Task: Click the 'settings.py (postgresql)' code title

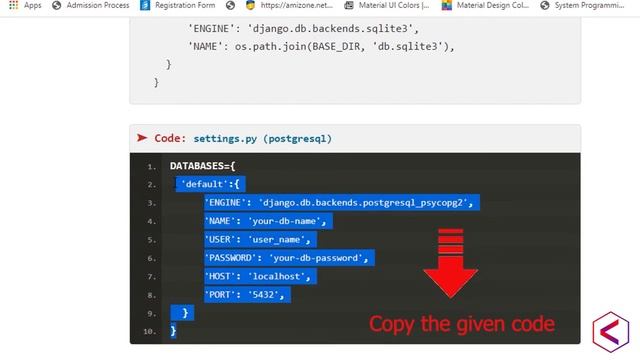Action: click(x=262, y=138)
